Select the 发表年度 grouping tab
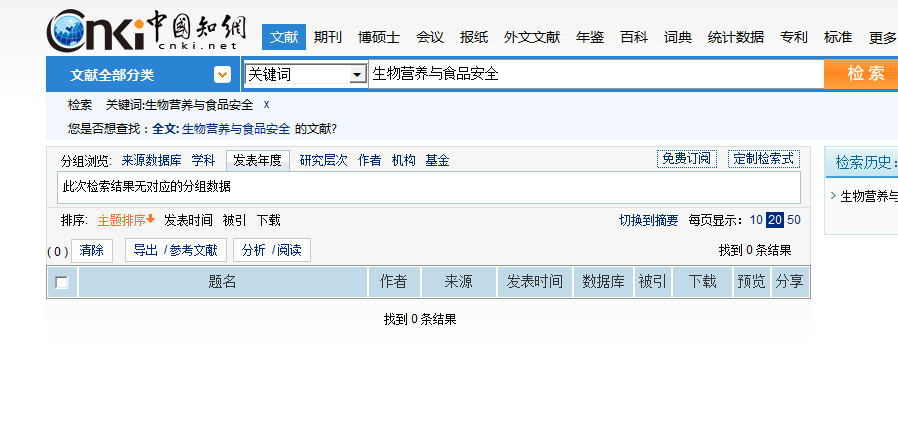Screen dimensions: 898x427 click(x=258, y=161)
